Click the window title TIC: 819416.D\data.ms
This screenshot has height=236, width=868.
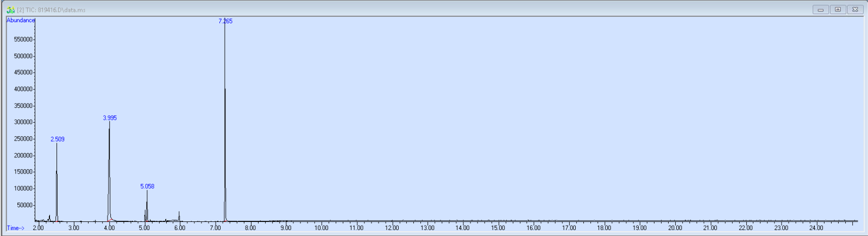51,10
